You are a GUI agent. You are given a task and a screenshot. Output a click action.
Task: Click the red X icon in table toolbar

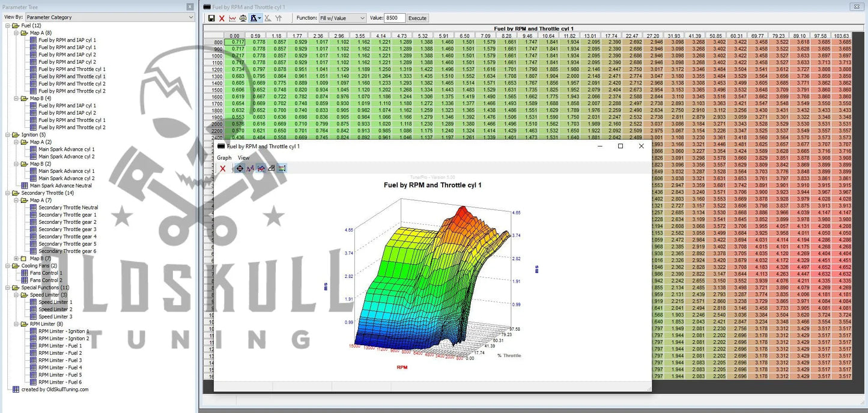point(222,19)
